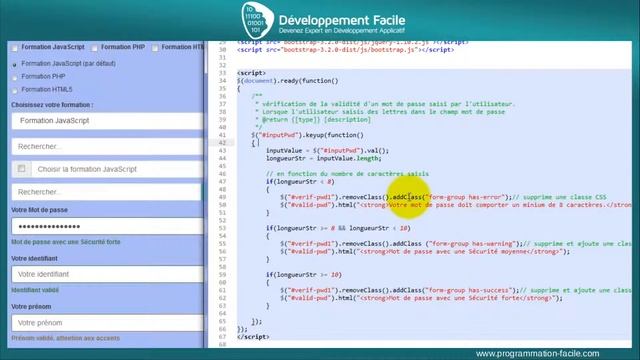Toggle checkbox beside Choisir la formation JavaScript
Image resolution: width=640 pixels, height=360 pixels.
click(21, 169)
